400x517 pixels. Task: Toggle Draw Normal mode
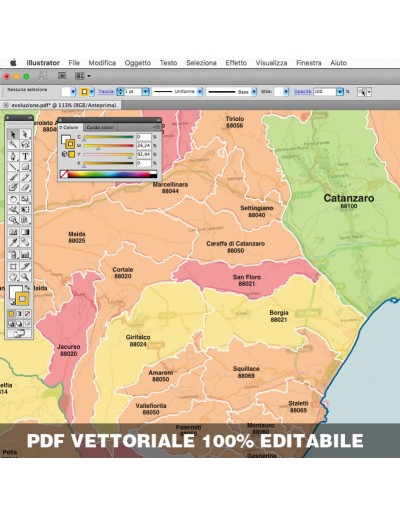[x=11, y=323]
